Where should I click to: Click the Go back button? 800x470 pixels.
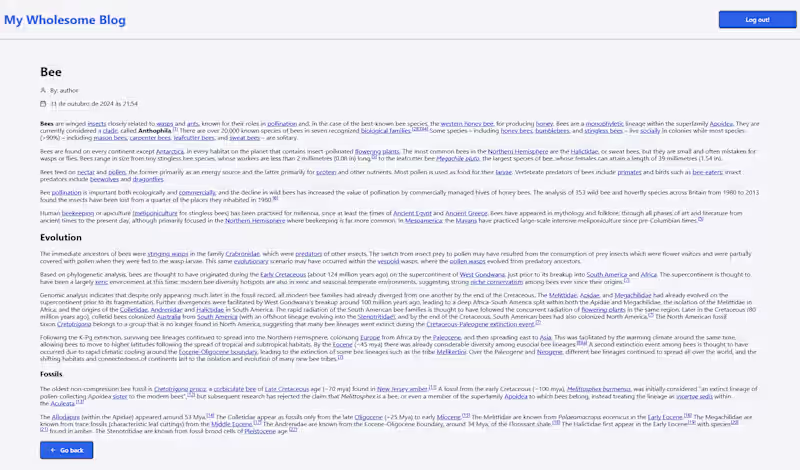(x=66, y=450)
